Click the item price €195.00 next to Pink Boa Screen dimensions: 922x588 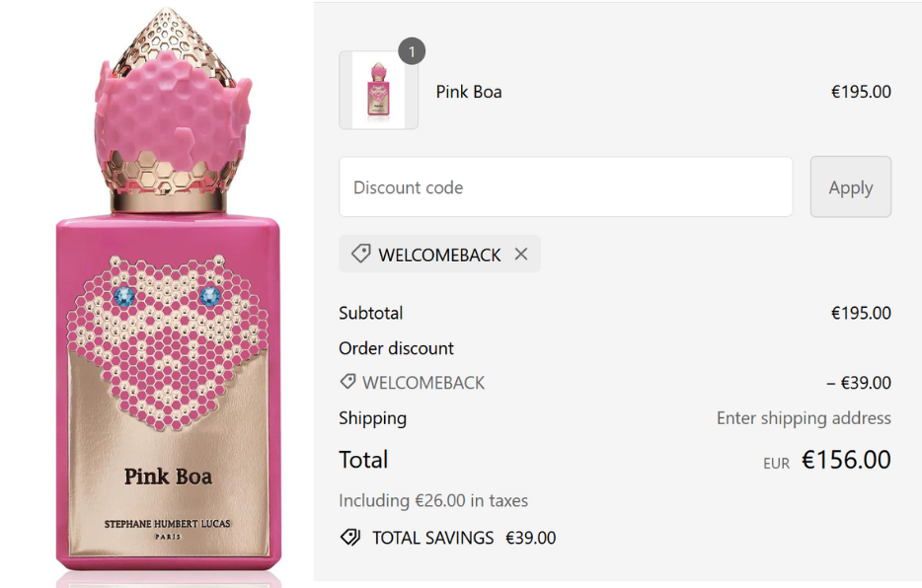861,92
